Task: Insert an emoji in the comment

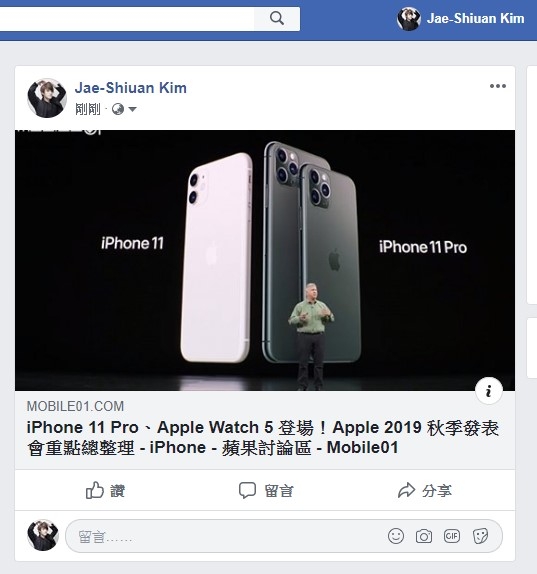Action: (x=396, y=536)
